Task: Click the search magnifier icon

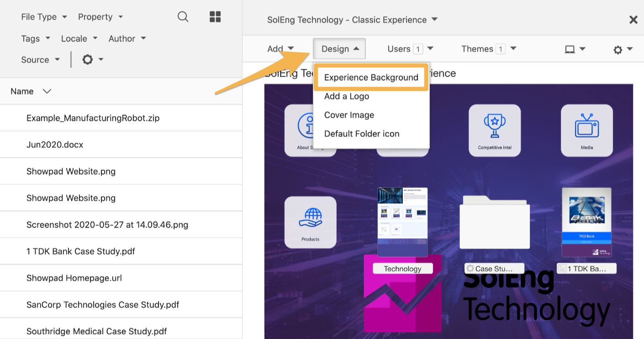Action: point(183,17)
